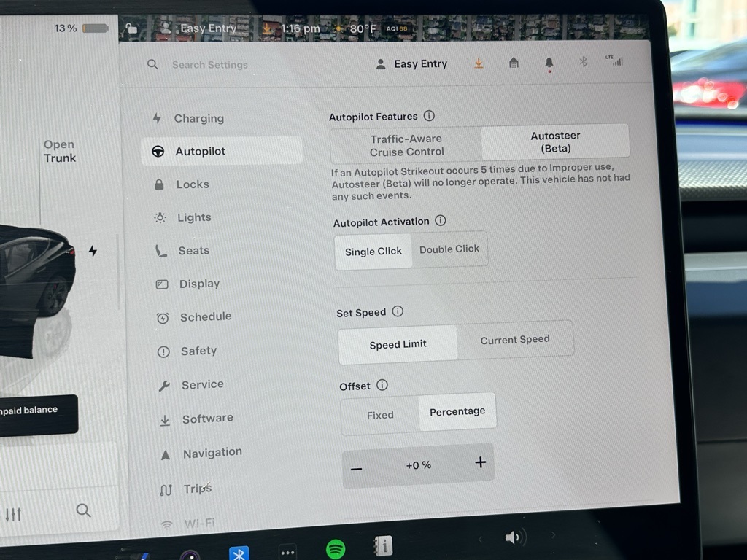Tap the AQI 68 air quality badge

tap(396, 28)
